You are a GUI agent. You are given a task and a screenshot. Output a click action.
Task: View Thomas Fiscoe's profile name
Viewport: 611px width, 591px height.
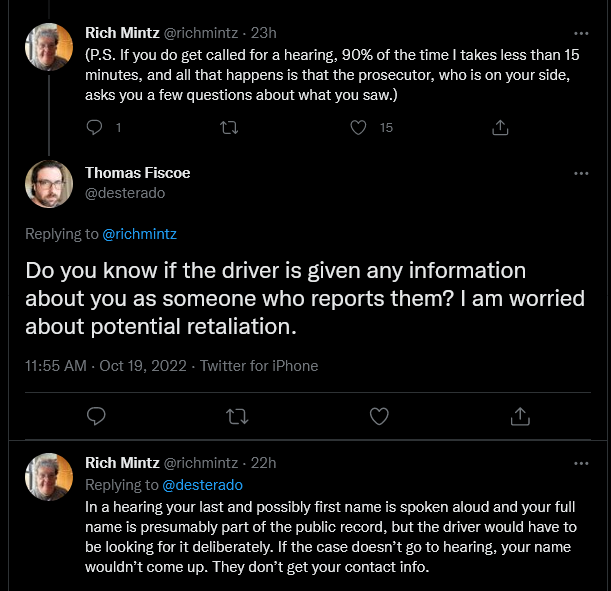click(138, 173)
